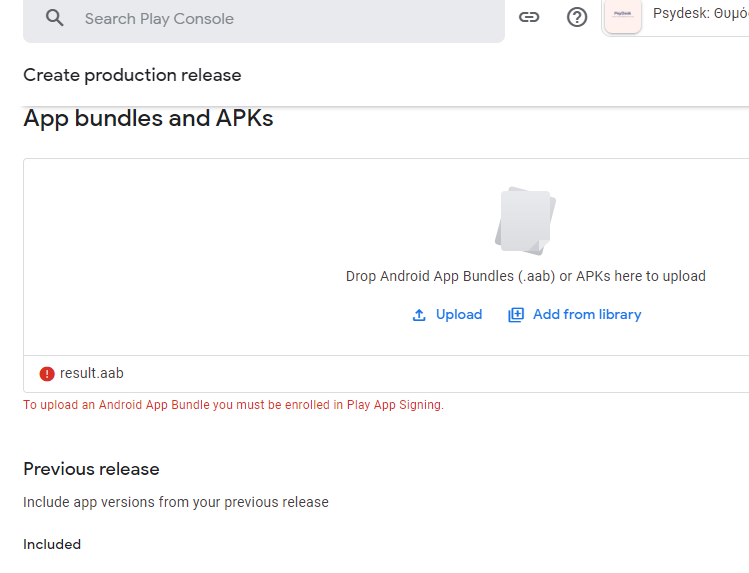Open the help question mark icon

(577, 17)
